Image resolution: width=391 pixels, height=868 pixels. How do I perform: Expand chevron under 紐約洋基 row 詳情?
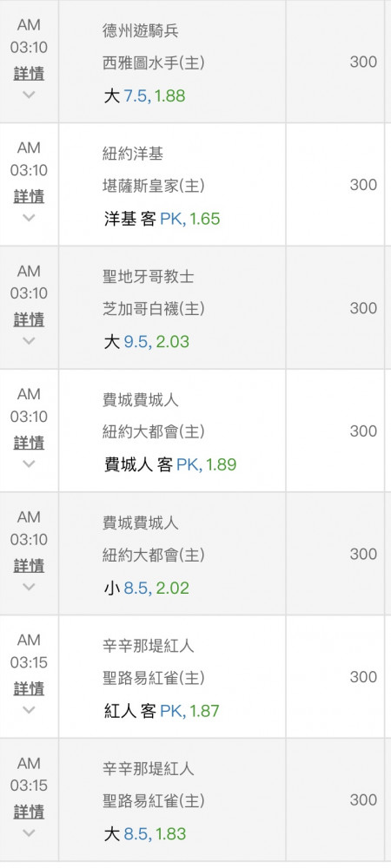click(x=29, y=218)
